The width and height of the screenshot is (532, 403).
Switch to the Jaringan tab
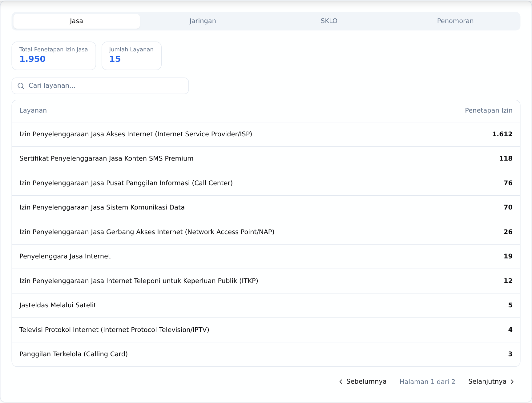pos(203,21)
